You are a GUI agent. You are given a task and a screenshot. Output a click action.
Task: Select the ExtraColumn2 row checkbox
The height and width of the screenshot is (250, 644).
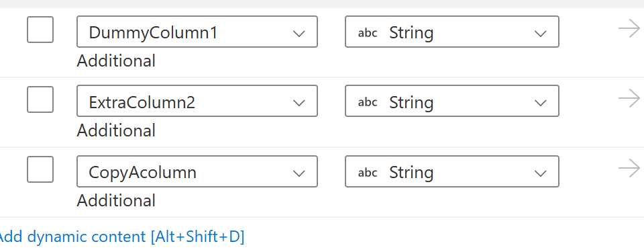[x=40, y=99]
